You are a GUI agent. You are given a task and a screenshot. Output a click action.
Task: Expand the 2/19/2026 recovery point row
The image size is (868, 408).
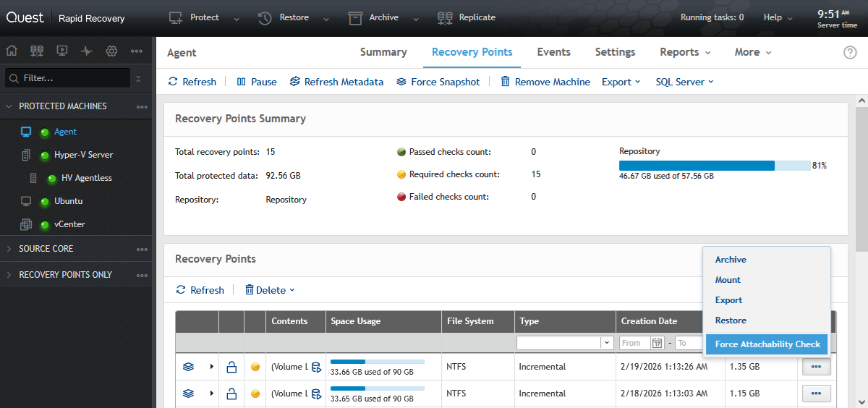point(212,367)
